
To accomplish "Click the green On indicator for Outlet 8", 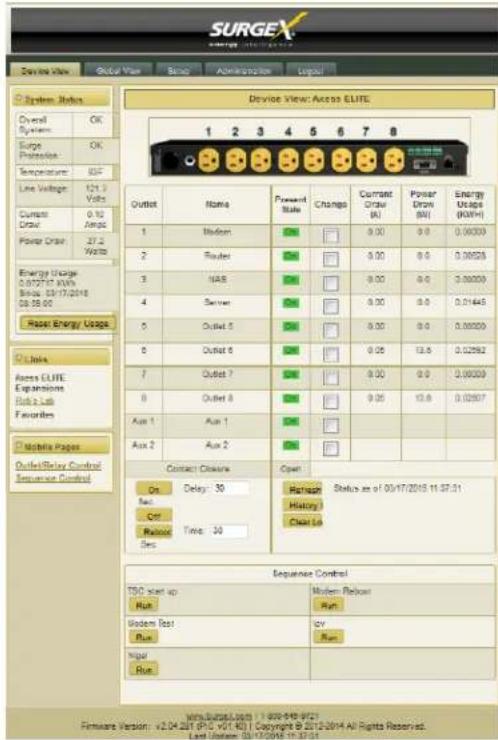I will point(291,398).
